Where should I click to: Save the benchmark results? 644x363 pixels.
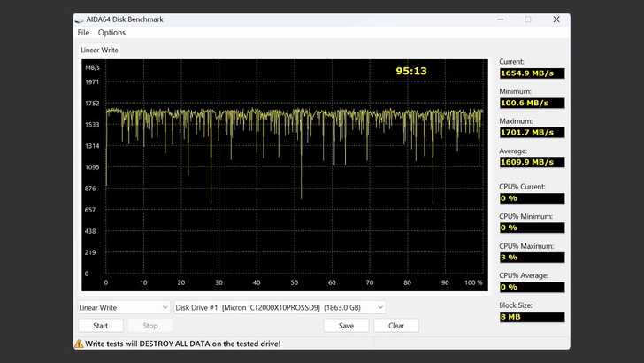click(x=346, y=325)
